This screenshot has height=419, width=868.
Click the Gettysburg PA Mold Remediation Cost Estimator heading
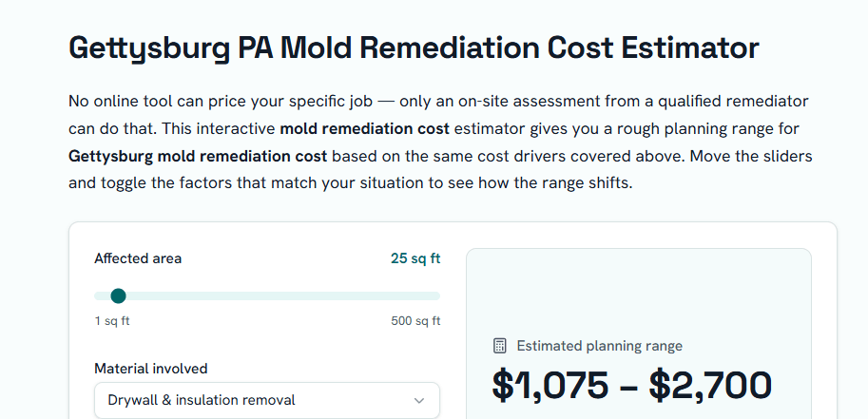tap(414, 48)
